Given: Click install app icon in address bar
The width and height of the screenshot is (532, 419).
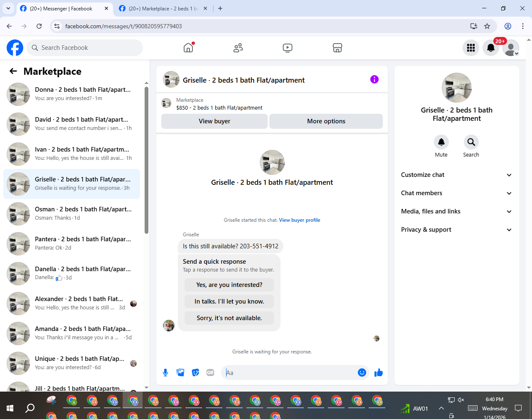Looking at the screenshot, I should point(473,26).
